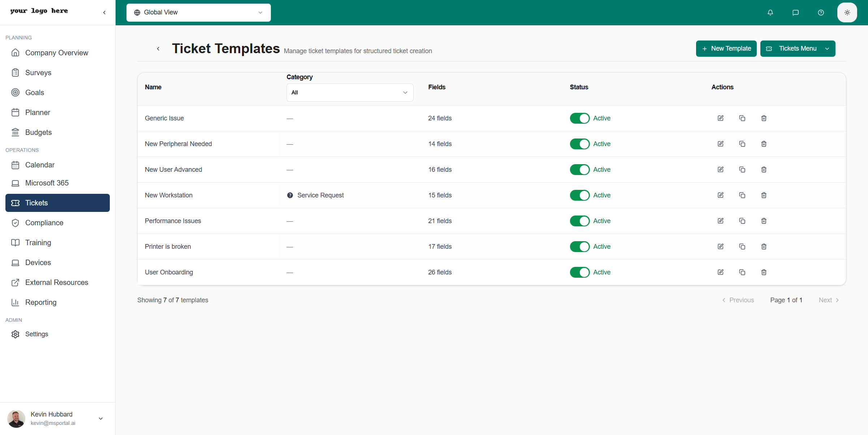Create a New Template

click(725, 48)
